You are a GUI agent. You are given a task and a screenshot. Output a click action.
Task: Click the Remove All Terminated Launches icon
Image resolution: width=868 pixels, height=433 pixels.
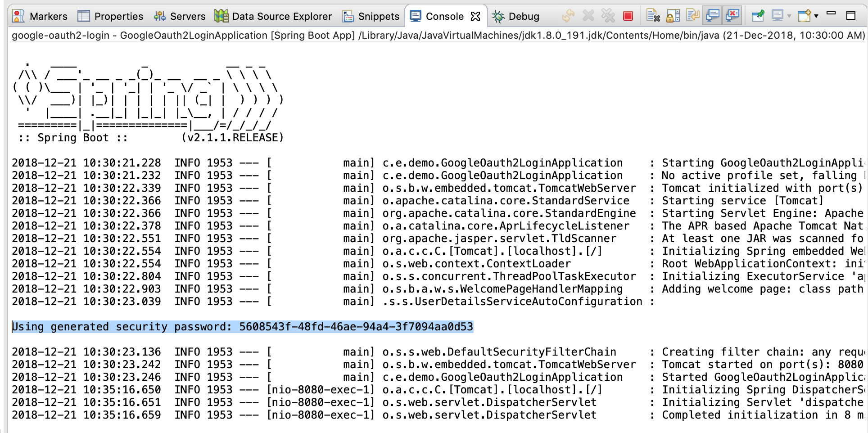(x=608, y=16)
